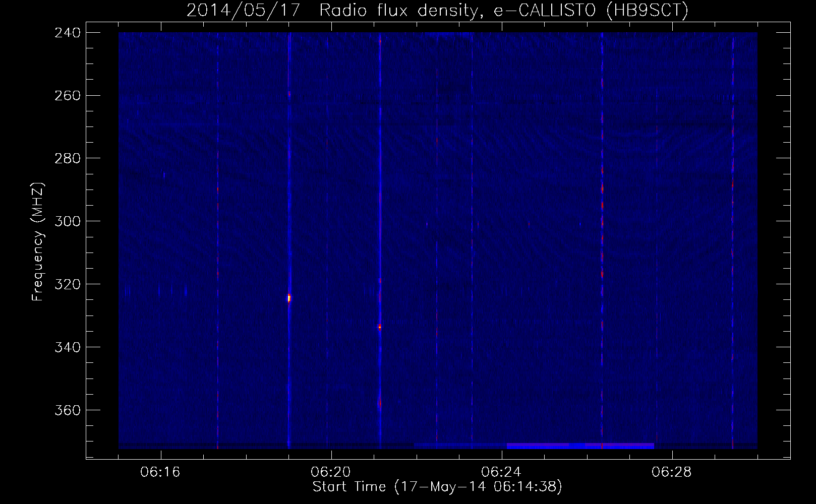Click the 280 frequency tick label

pos(68,159)
